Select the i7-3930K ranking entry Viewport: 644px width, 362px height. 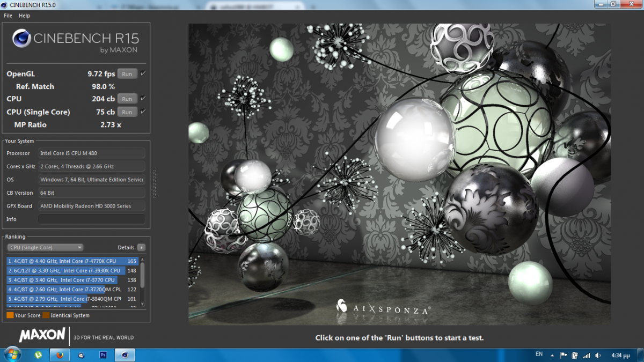[x=72, y=270]
